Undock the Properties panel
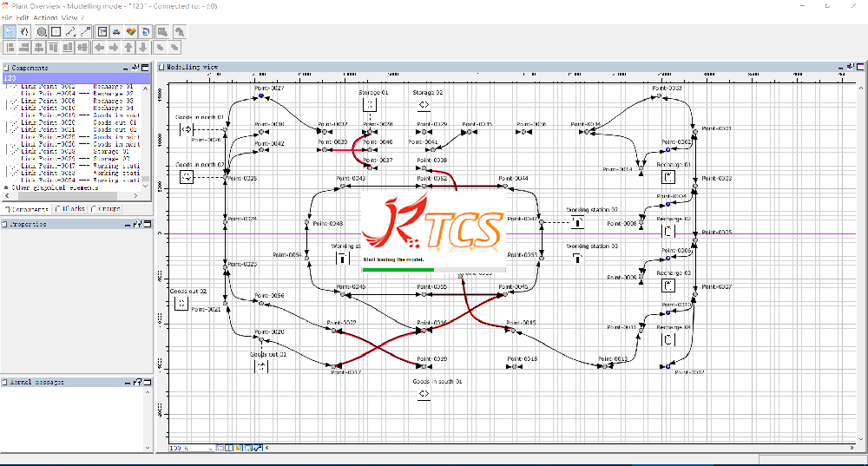Image resolution: width=868 pixels, height=466 pixels. [x=137, y=224]
